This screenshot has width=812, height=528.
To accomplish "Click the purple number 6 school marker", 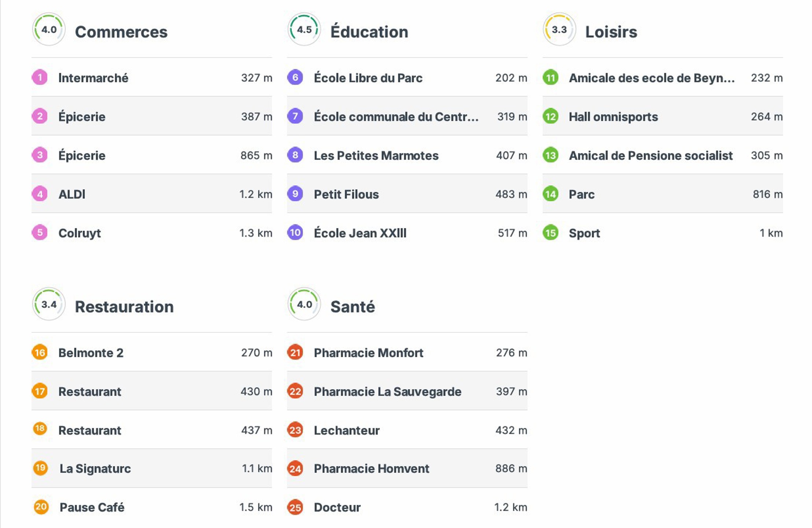I will pyautogui.click(x=295, y=78).
